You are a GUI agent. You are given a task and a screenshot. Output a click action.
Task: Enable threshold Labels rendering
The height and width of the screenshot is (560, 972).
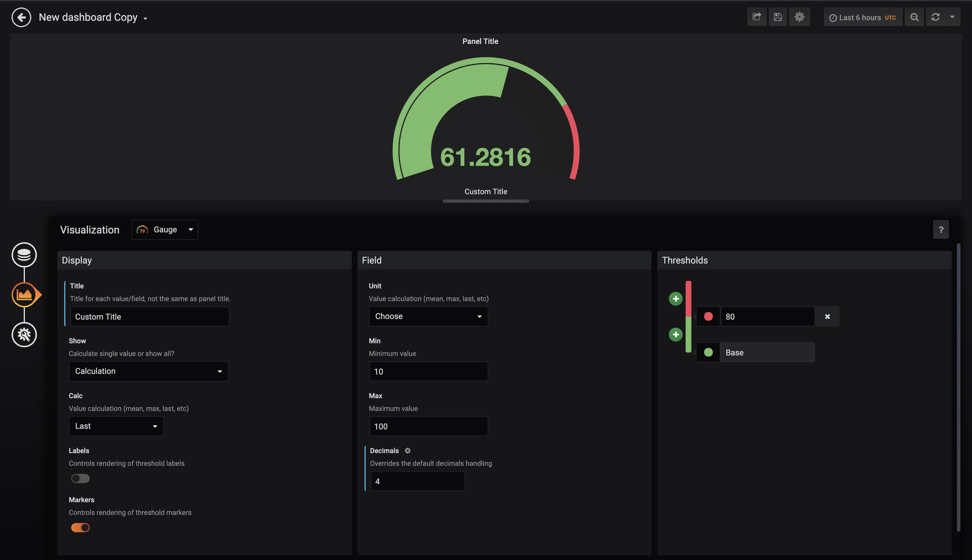(x=80, y=478)
